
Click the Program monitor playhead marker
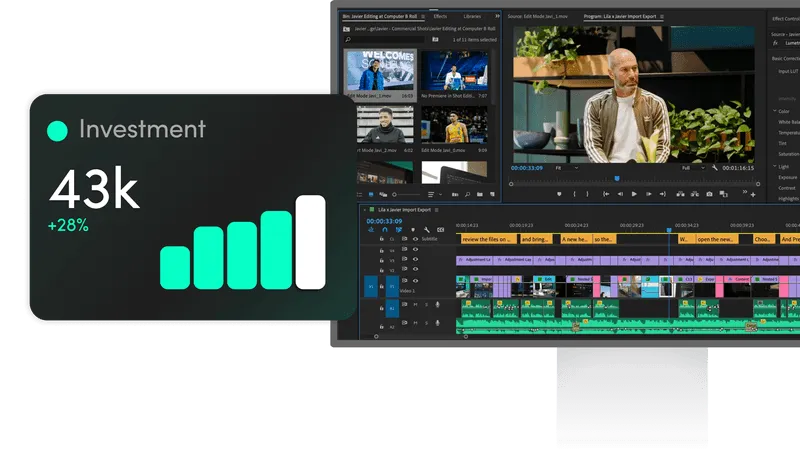(617, 179)
